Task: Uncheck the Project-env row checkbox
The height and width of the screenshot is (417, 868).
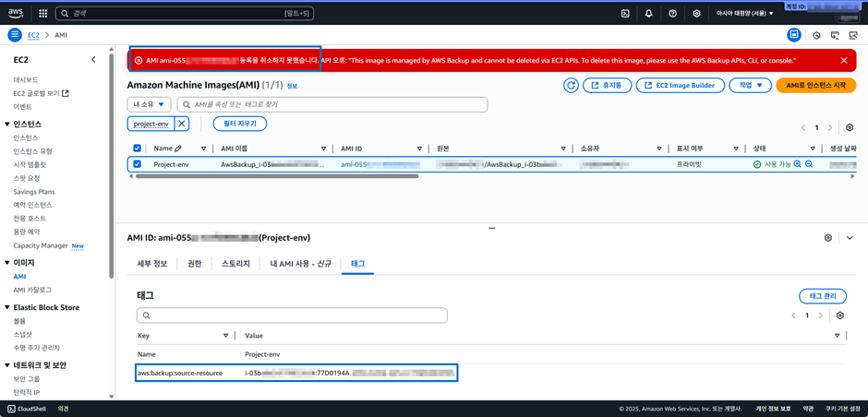Action: point(138,164)
